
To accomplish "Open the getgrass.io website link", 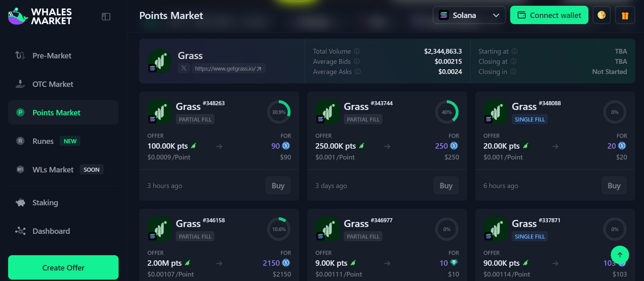I will click(228, 69).
